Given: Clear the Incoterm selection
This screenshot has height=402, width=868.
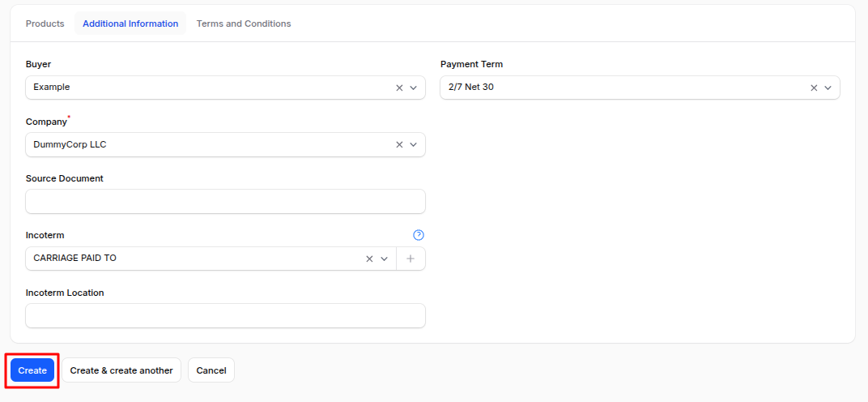Looking at the screenshot, I should pyautogui.click(x=370, y=259).
